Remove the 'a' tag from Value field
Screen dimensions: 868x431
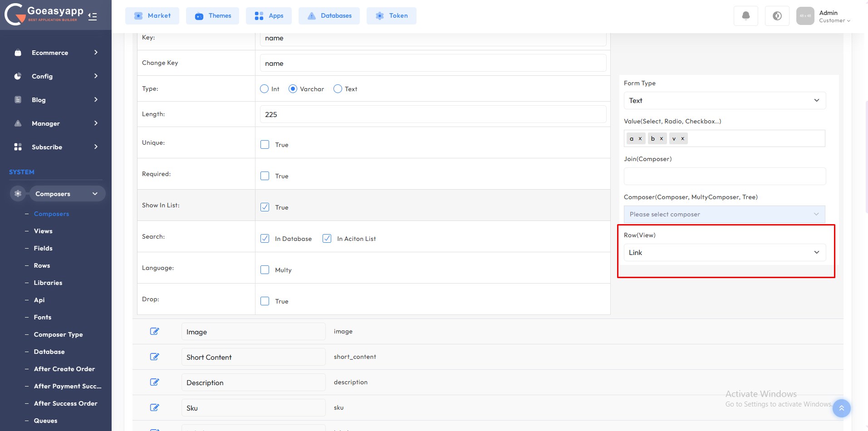click(x=640, y=139)
